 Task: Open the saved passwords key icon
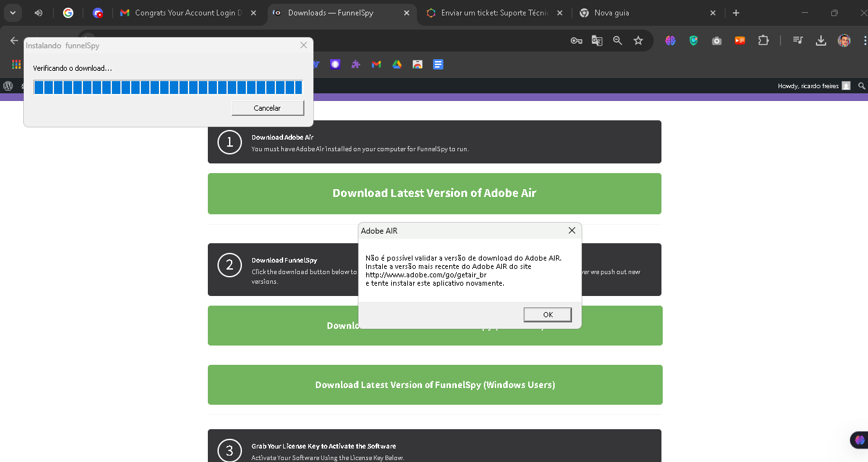[577, 41]
